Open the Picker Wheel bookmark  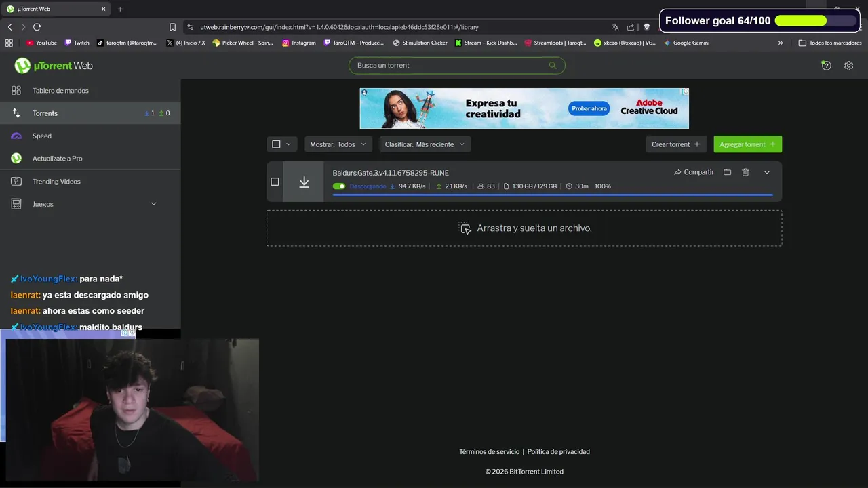(243, 43)
